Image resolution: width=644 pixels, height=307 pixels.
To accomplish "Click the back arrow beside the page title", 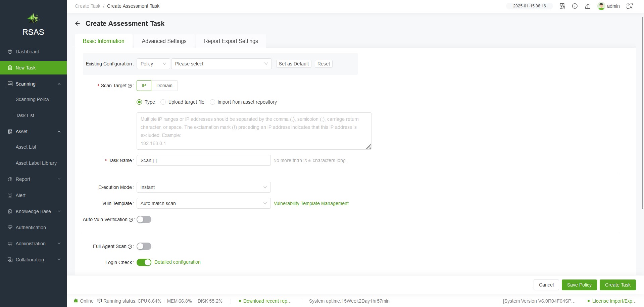I will 78,23.
